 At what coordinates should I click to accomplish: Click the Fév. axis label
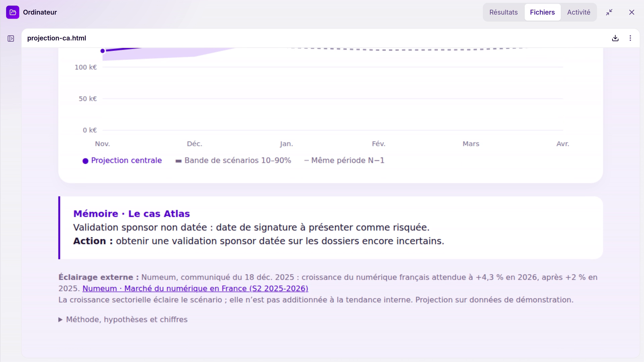point(379,144)
